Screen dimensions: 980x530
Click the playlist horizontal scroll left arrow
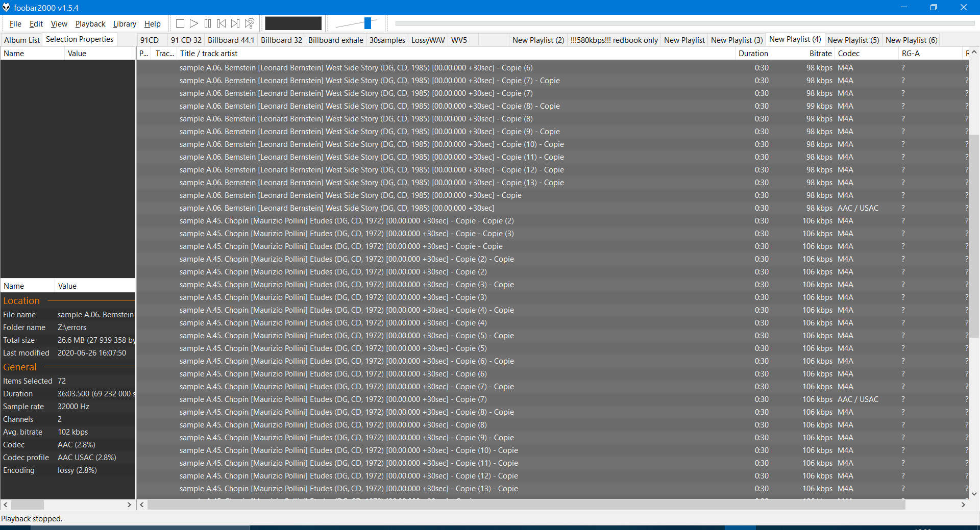tap(142, 504)
